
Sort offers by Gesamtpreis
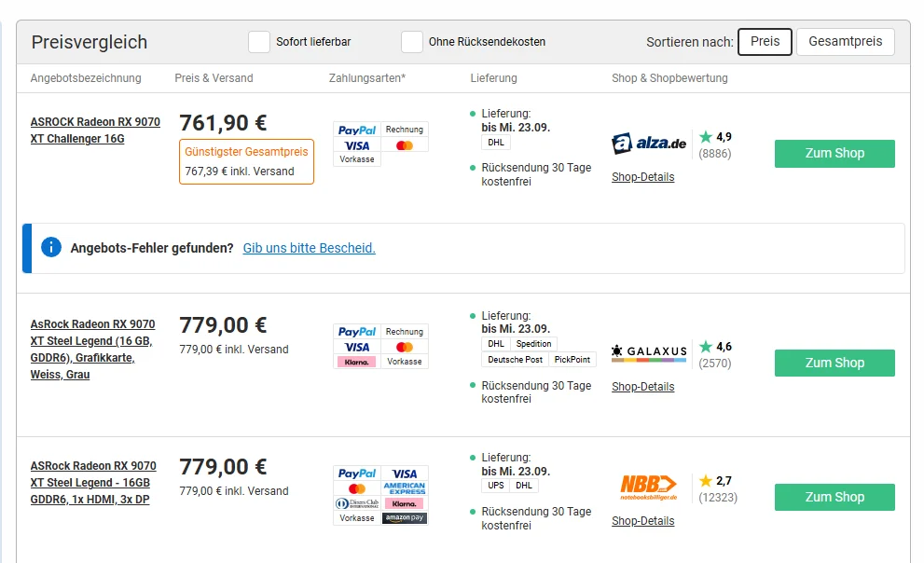pos(846,42)
